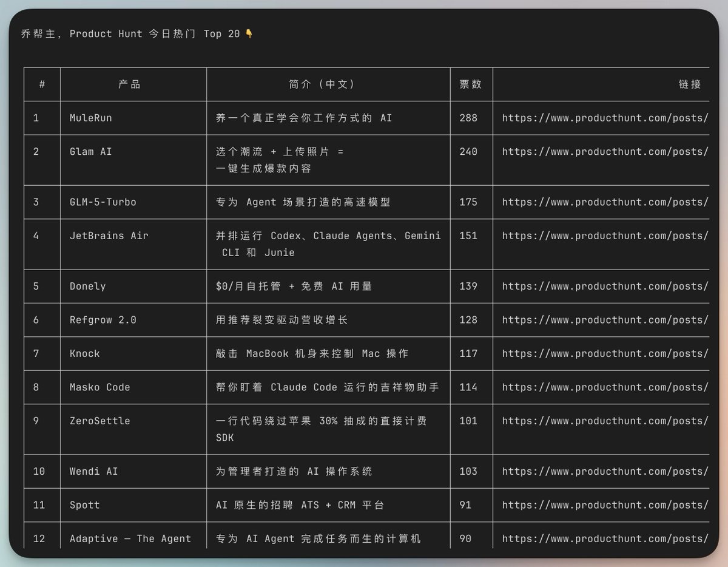This screenshot has height=567, width=728.
Task: Click description mentioning Codex、Claude Agents、Gemini
Action: pos(328,244)
